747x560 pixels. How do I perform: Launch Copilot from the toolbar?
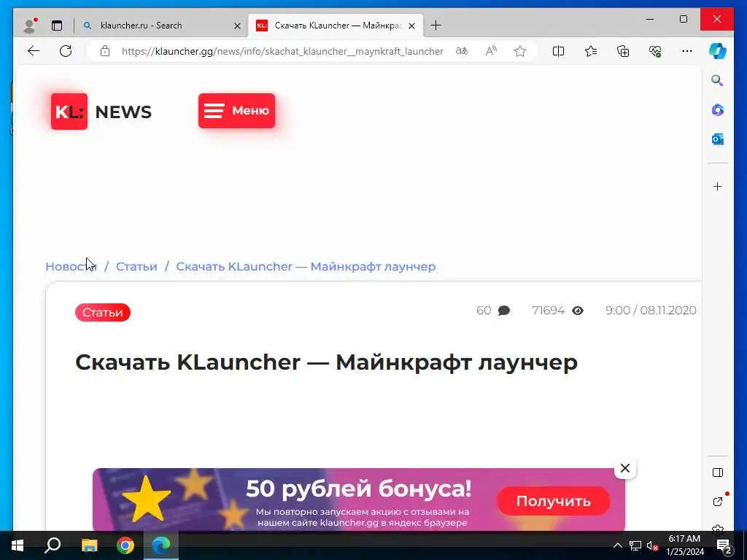point(717,51)
